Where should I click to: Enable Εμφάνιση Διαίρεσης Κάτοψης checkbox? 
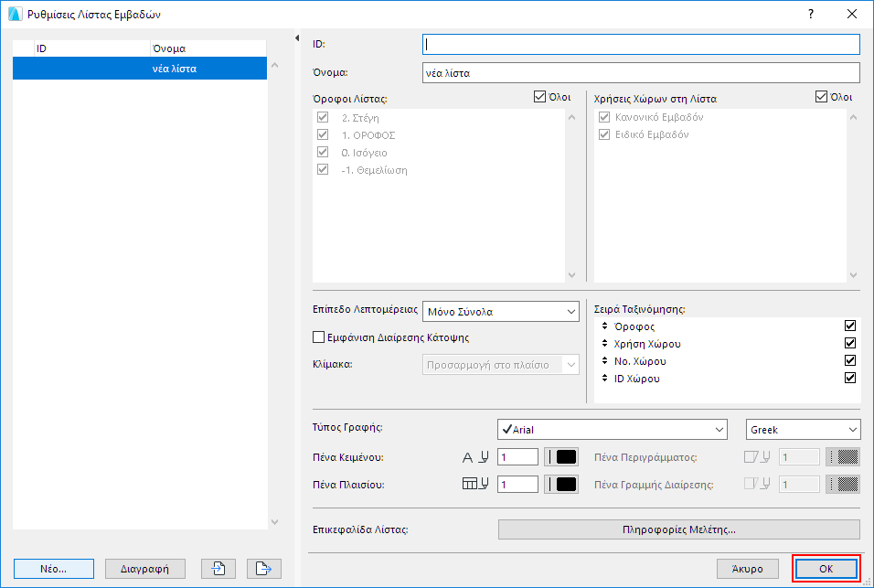tap(318, 337)
